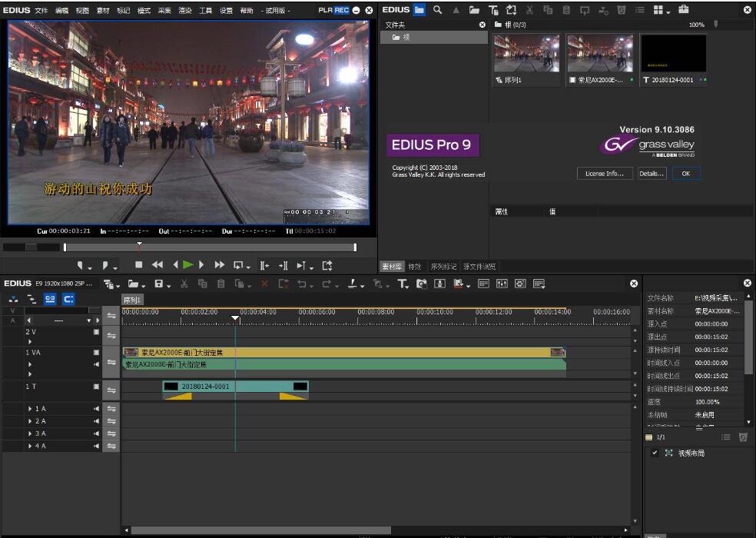The height and width of the screenshot is (538, 756).
Task: Jump to the next edit point
Action: pos(283,265)
